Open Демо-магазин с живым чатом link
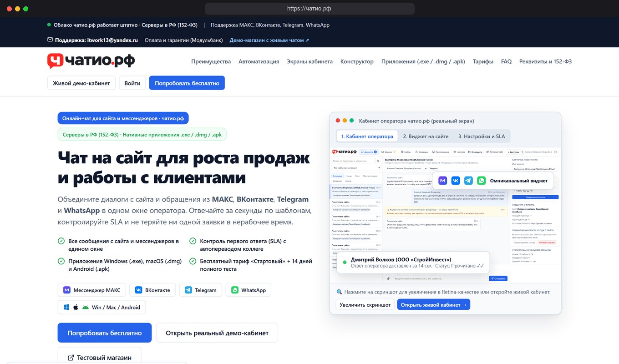This screenshot has width=619, height=364. click(269, 40)
